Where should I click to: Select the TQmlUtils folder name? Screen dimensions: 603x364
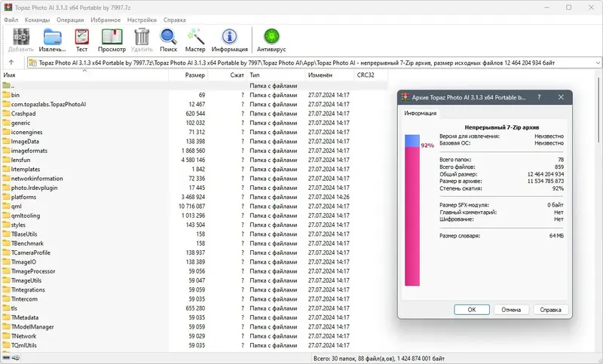click(x=24, y=346)
